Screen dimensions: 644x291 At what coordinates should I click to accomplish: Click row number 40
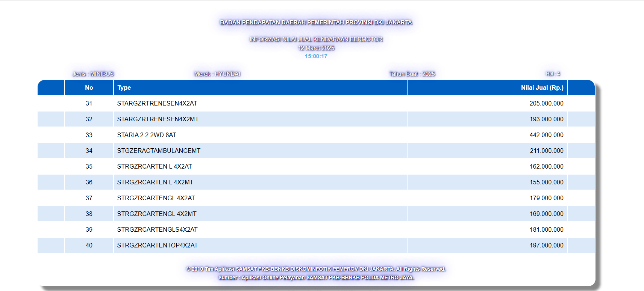point(89,245)
